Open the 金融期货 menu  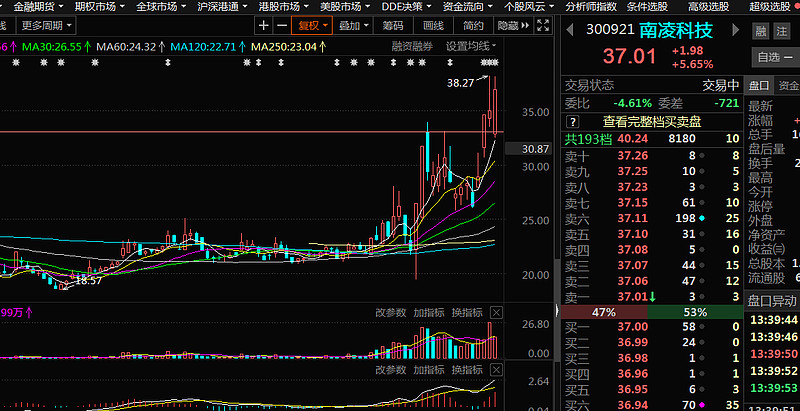(38, 7)
